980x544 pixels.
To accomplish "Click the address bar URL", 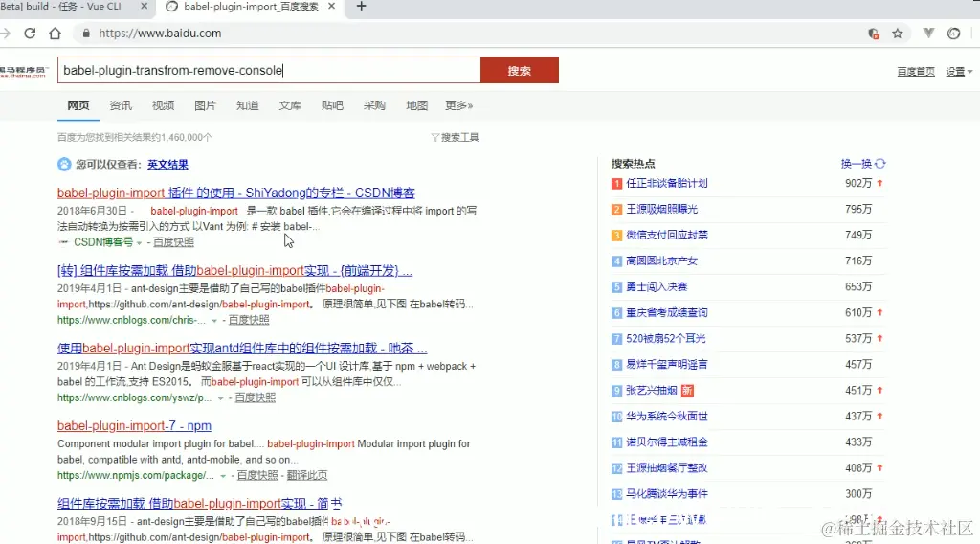I will [x=160, y=34].
